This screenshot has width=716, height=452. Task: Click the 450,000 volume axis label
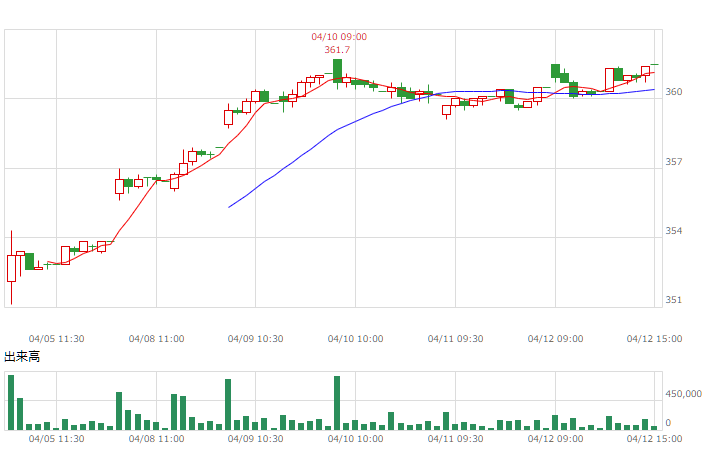(683, 394)
